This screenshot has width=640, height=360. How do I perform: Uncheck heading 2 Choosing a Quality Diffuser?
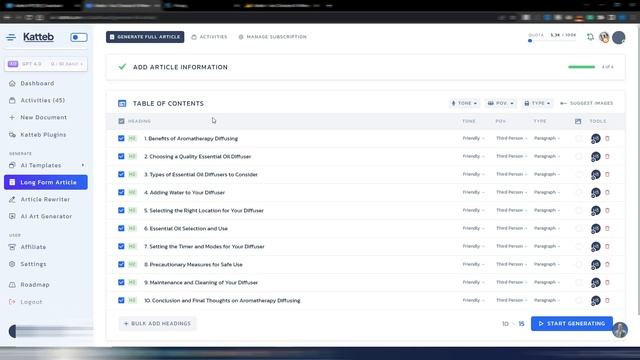coord(121,156)
